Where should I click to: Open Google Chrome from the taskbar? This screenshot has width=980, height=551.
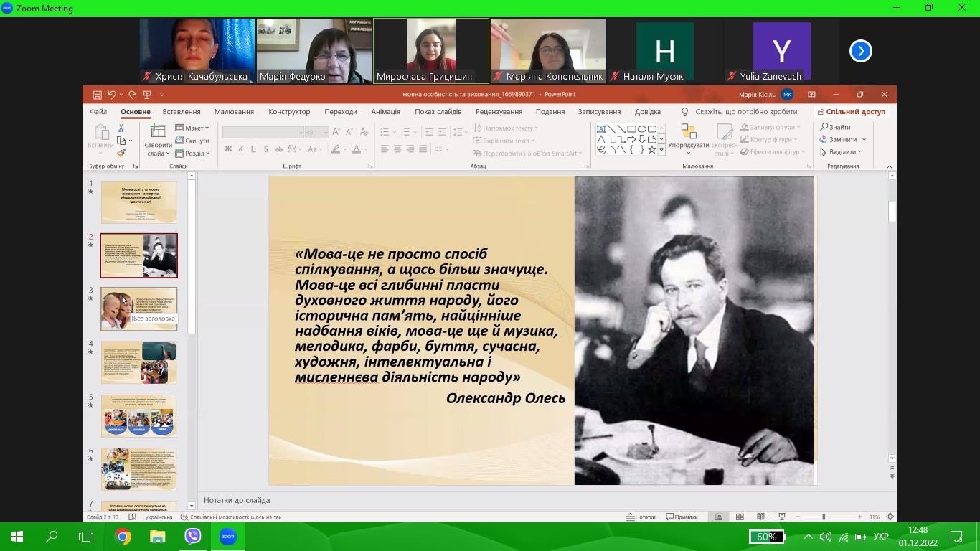(123, 537)
